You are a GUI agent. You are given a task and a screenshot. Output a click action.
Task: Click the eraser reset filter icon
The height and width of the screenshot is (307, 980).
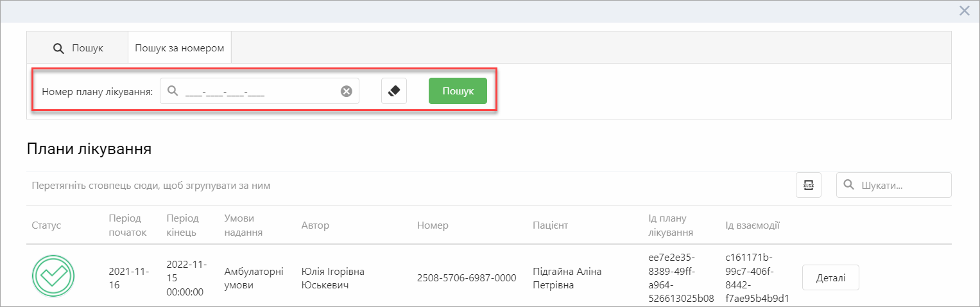394,91
